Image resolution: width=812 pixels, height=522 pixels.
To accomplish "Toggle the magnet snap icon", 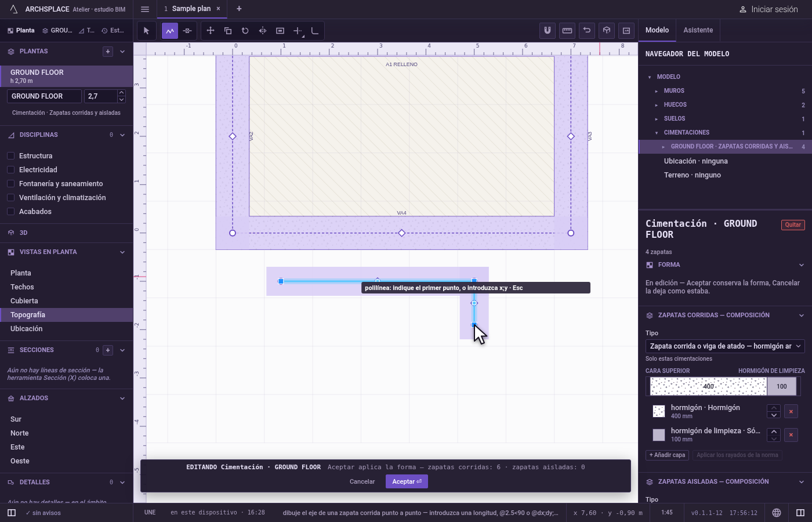I will [x=548, y=31].
